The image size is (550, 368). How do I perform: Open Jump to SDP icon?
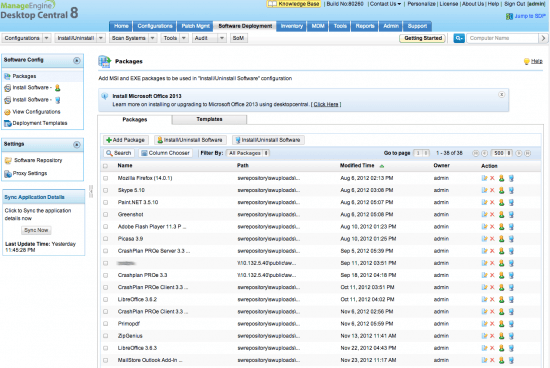pos(509,16)
